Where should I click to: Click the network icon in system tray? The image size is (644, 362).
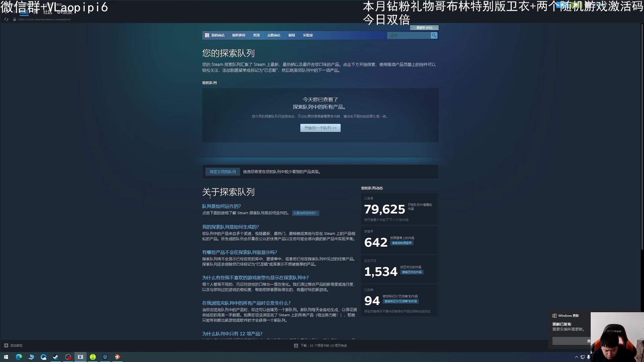(x=583, y=357)
